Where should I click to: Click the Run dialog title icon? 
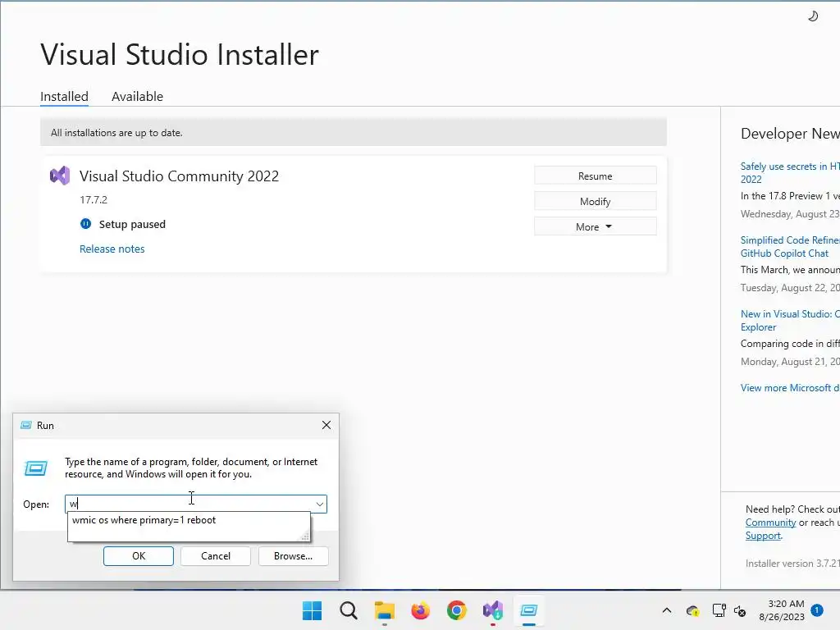[x=25, y=426]
